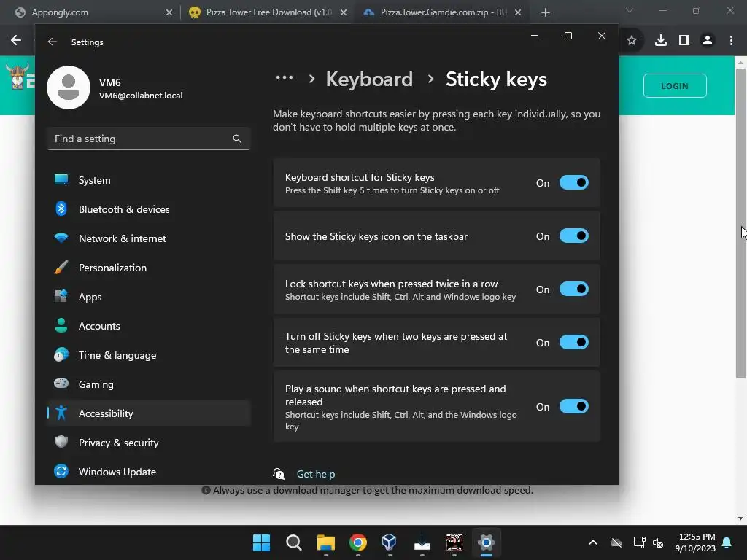The width and height of the screenshot is (747, 560).
Task: Click the Find a setting search box
Action: pos(149,139)
